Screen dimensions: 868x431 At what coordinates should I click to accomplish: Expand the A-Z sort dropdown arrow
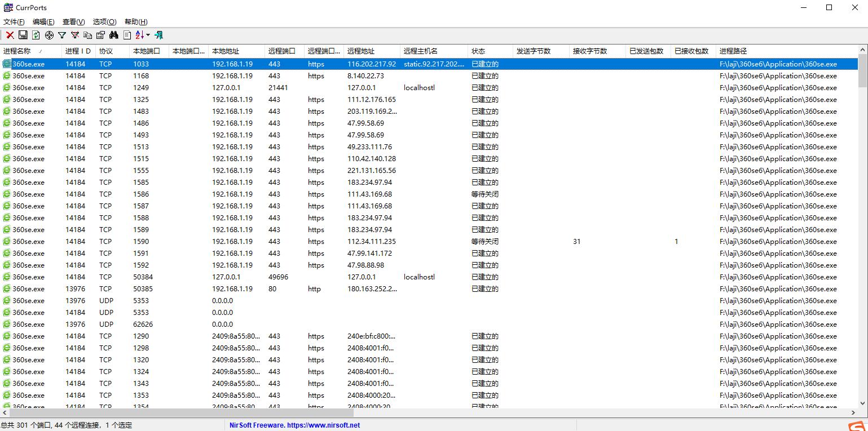[x=148, y=35]
